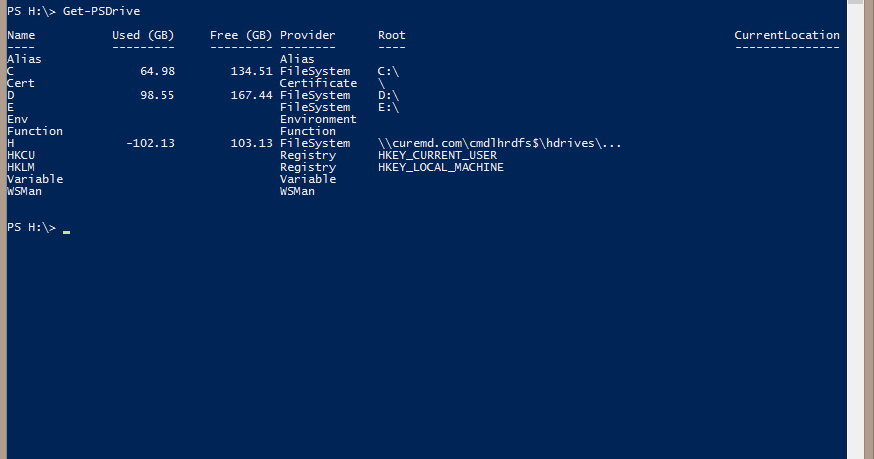This screenshot has height=459, width=874.
Task: Click the Name column header
Action: (x=21, y=35)
